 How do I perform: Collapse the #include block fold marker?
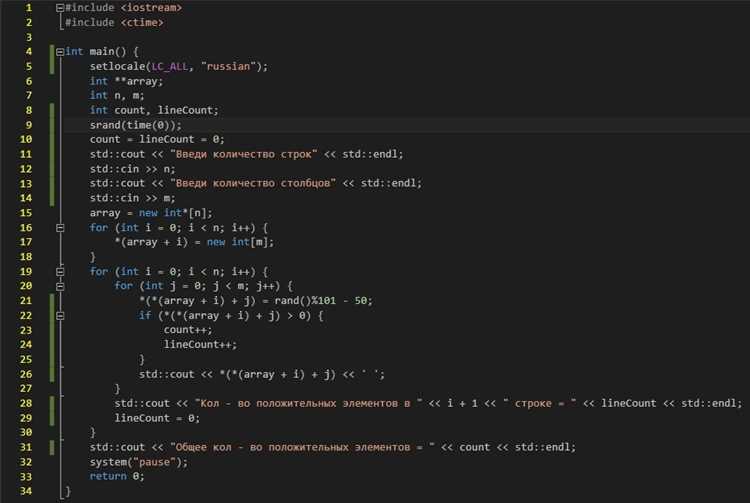(60, 8)
